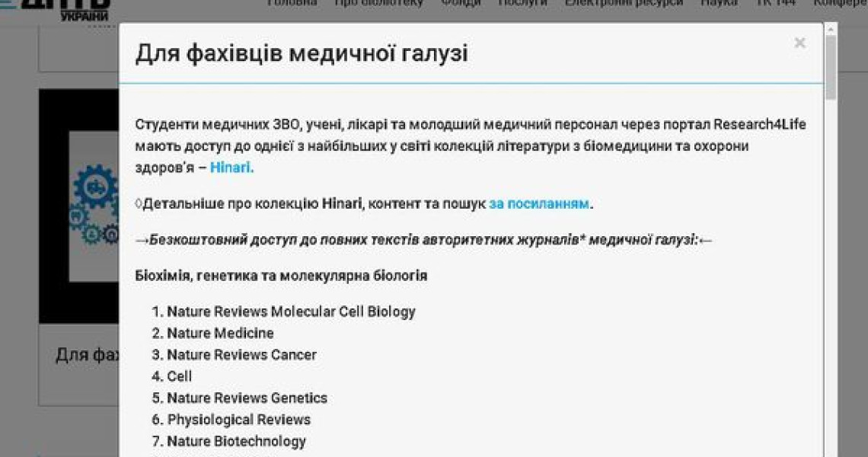
Task: Click the scrollbar up arrow
Action: 831,30
